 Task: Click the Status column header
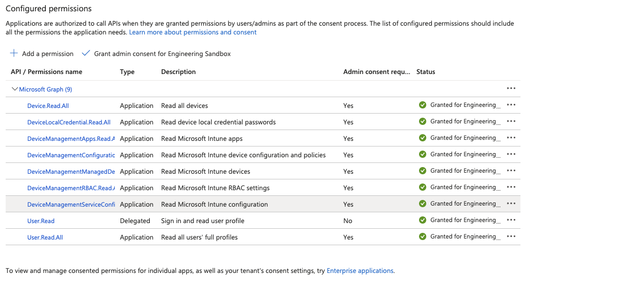click(x=426, y=72)
